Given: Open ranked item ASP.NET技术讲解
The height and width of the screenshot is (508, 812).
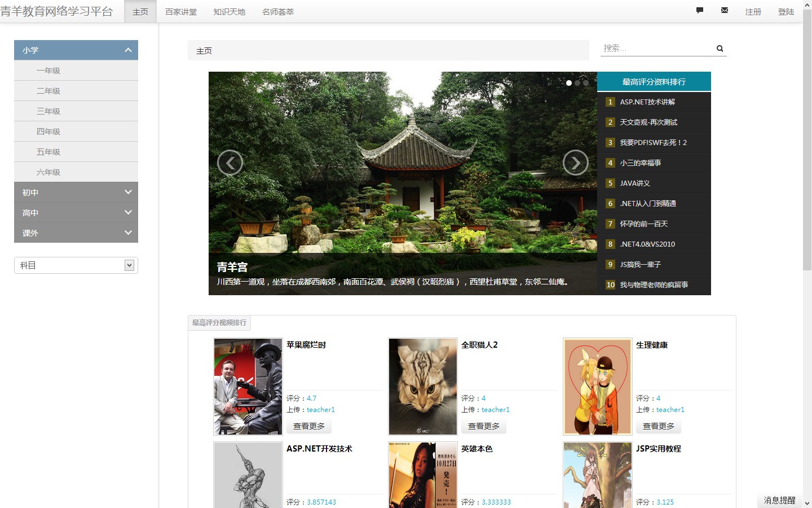Looking at the screenshot, I should (x=647, y=102).
